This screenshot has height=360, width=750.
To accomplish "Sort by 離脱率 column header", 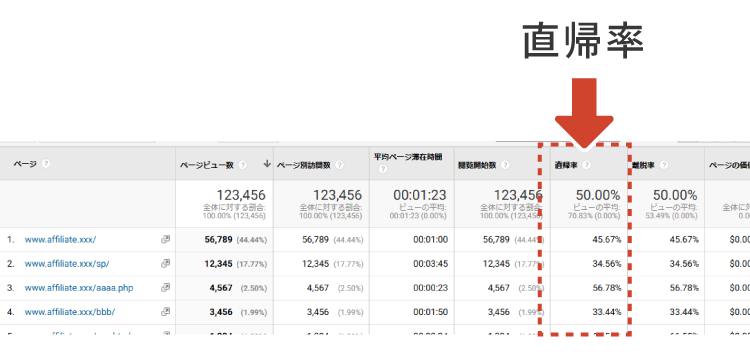I will coord(642,165).
